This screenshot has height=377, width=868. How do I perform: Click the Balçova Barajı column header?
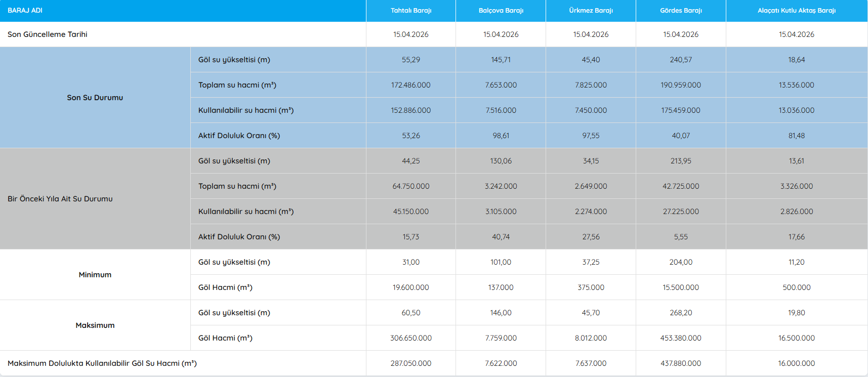click(501, 11)
